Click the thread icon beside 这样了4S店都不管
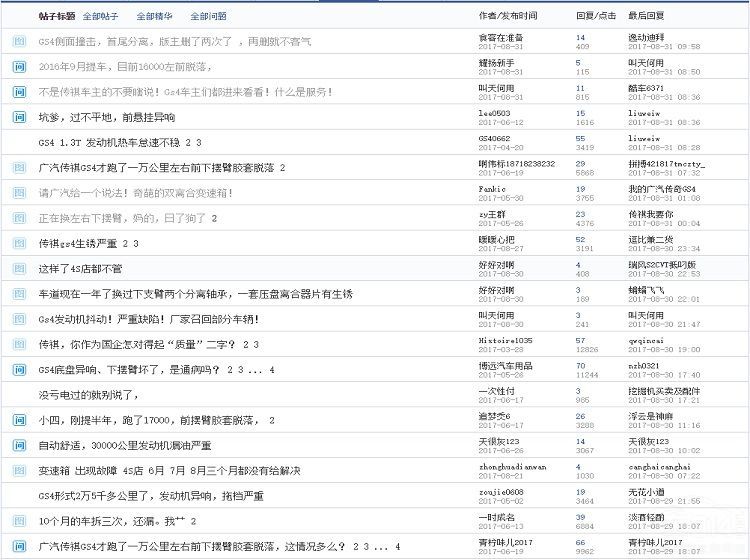This screenshot has height=560, width=750. point(19,269)
